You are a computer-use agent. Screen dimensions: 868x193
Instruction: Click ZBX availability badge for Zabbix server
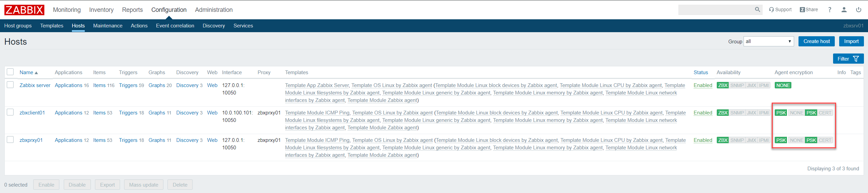point(723,85)
